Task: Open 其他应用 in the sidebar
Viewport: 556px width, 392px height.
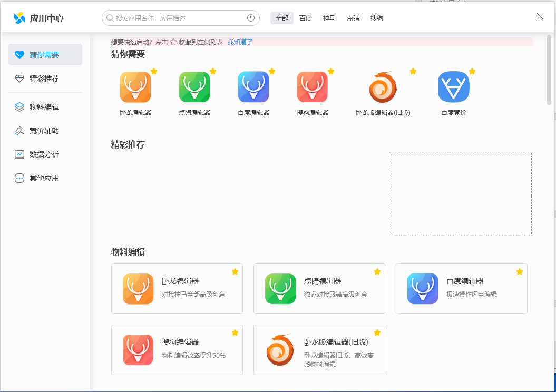Action: point(45,178)
